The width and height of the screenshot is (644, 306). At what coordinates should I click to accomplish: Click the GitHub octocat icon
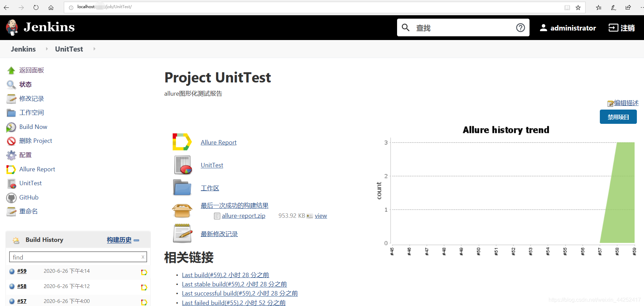click(x=11, y=197)
